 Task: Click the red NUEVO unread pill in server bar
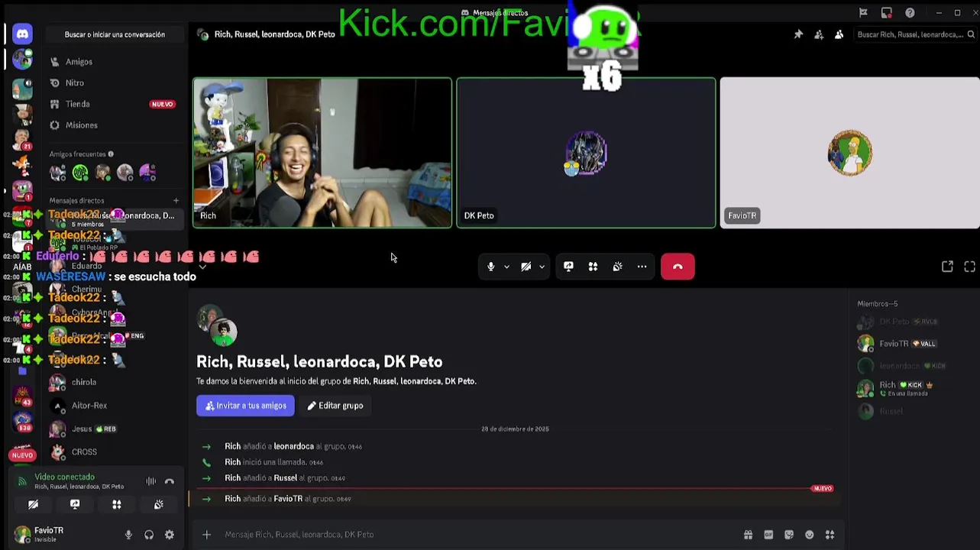point(22,455)
